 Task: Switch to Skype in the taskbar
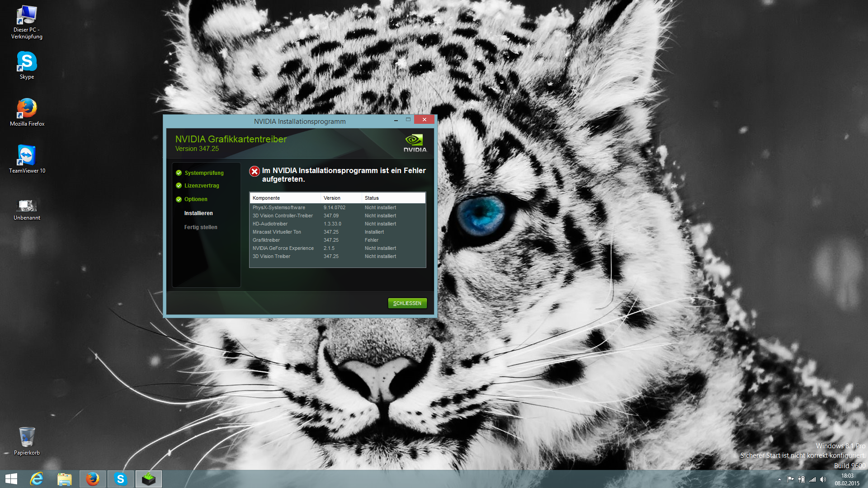click(x=121, y=479)
